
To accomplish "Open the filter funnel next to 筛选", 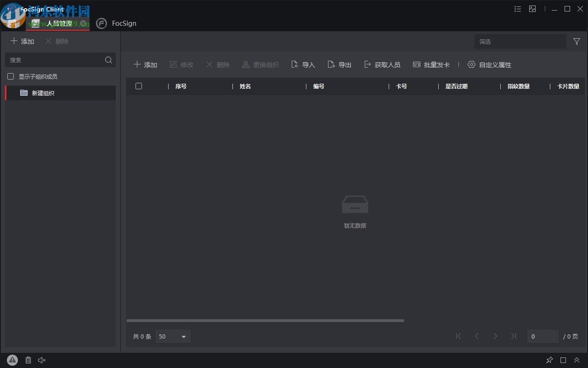I will coord(577,41).
